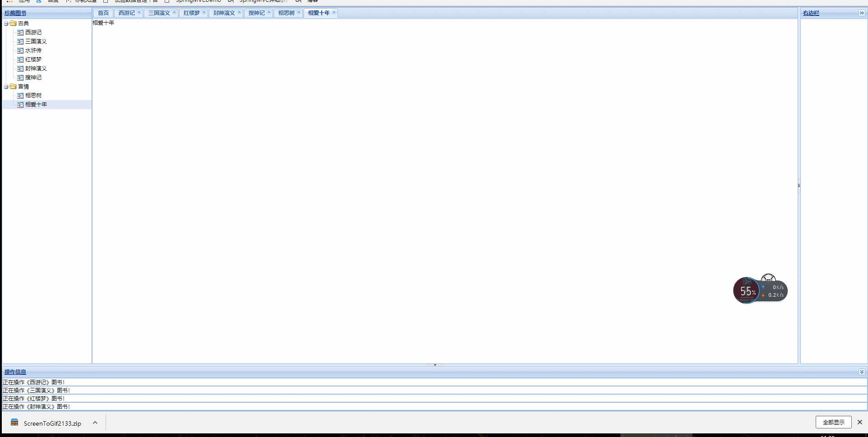
Task: Click the document icon beside 三国演义 in the tree
Action: tap(20, 41)
